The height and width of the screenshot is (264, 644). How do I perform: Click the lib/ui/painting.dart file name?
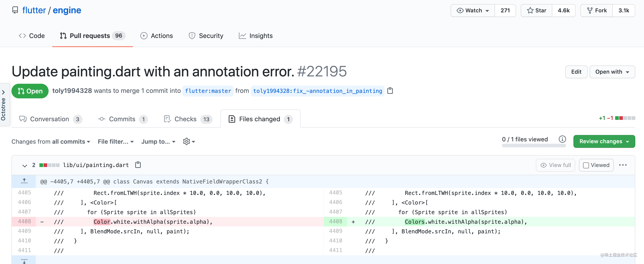point(96,165)
